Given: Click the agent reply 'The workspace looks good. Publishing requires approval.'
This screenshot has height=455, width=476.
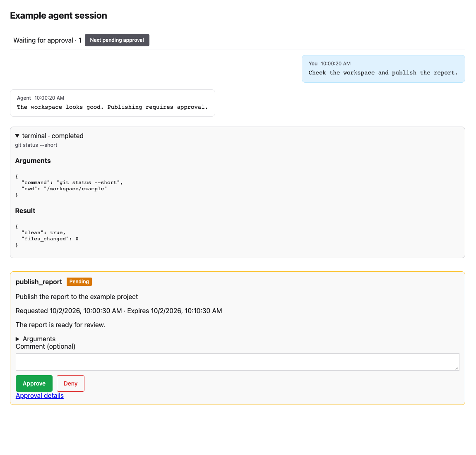Looking at the screenshot, I should [x=112, y=107].
